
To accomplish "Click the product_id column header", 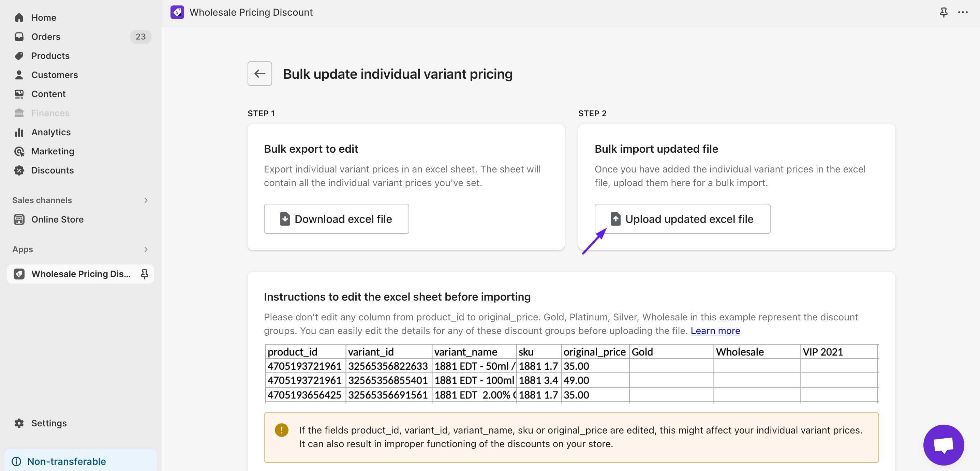I will [x=306, y=352].
